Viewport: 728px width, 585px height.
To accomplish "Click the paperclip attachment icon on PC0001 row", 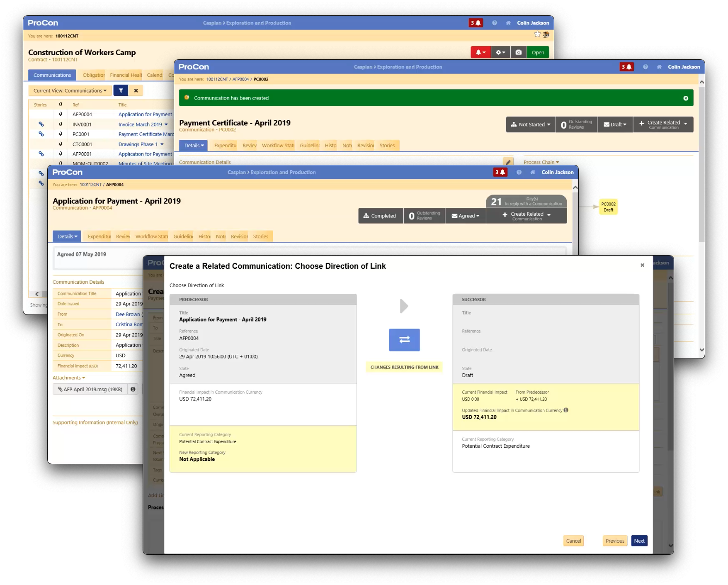I will tap(61, 134).
